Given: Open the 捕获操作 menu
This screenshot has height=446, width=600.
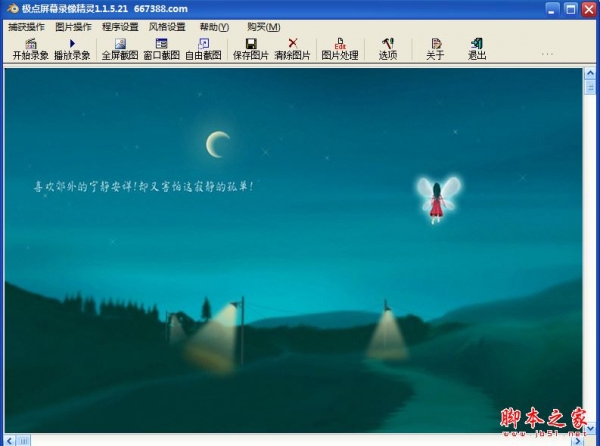Looking at the screenshot, I should [26, 27].
